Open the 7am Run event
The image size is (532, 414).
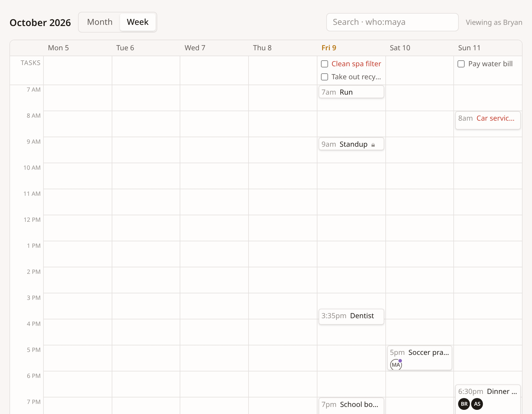[x=351, y=92]
